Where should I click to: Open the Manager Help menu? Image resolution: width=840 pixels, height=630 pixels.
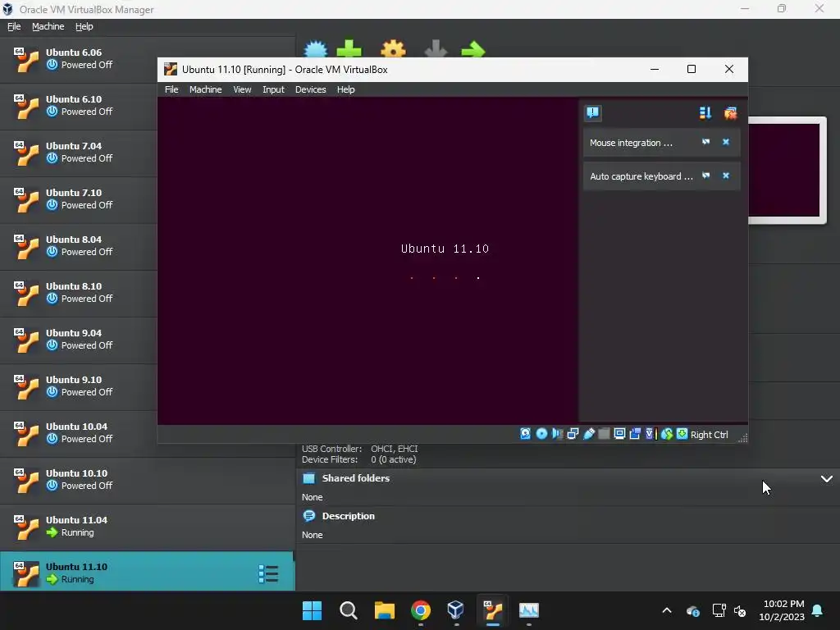point(84,26)
